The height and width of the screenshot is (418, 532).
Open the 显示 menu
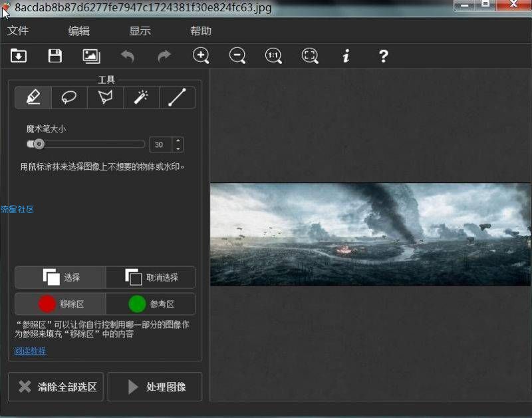(x=140, y=31)
